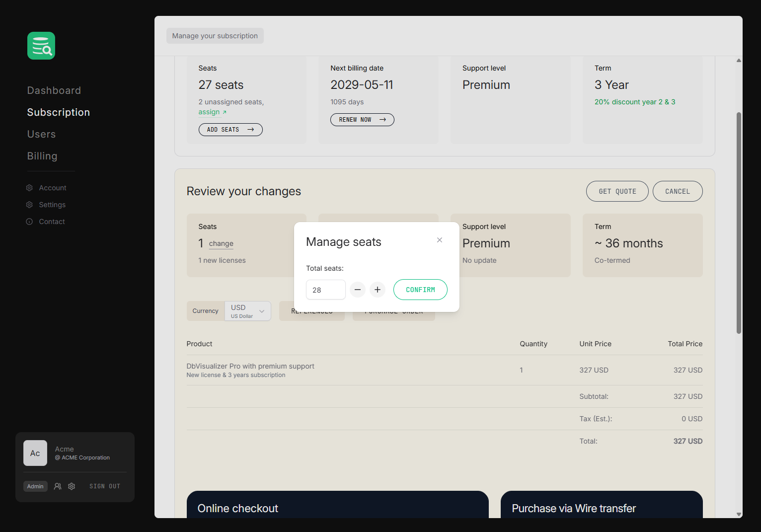The width and height of the screenshot is (761, 532).
Task: Click the Account gear icon
Action: point(29,188)
